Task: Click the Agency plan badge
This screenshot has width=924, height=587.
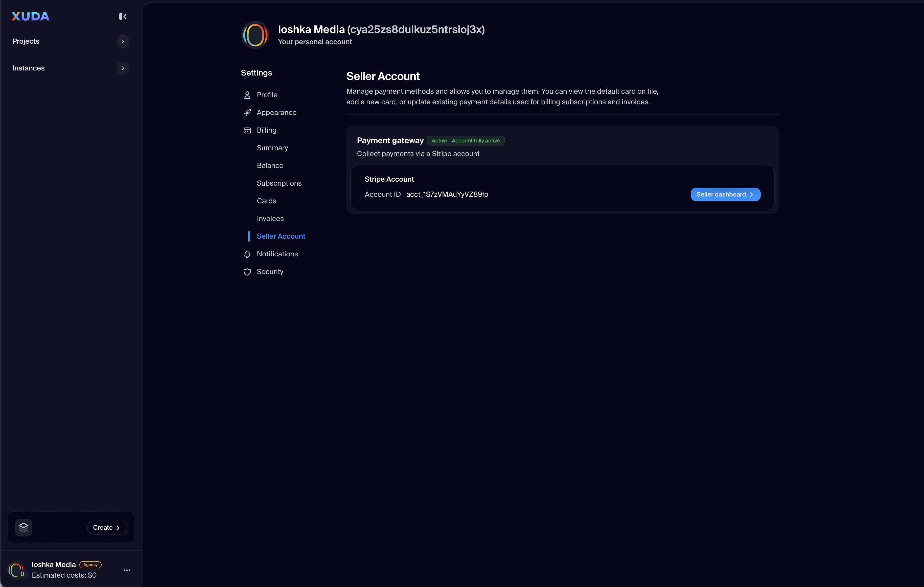Action: 90,564
